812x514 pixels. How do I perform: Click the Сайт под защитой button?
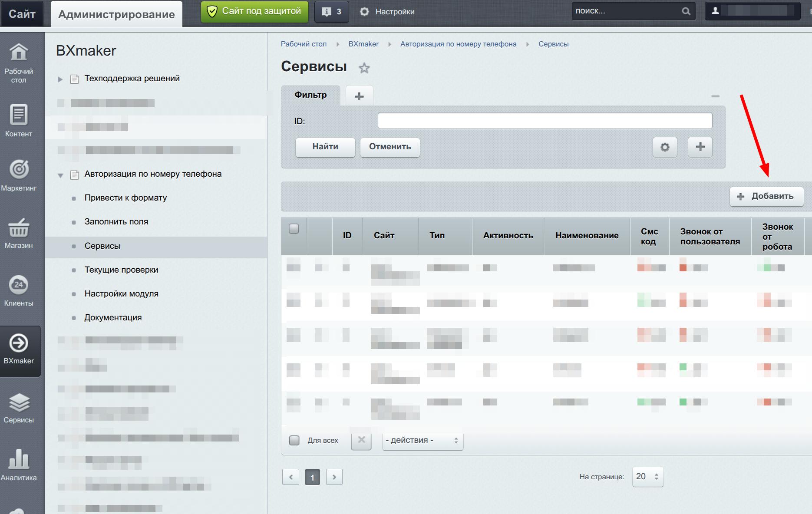coord(254,12)
